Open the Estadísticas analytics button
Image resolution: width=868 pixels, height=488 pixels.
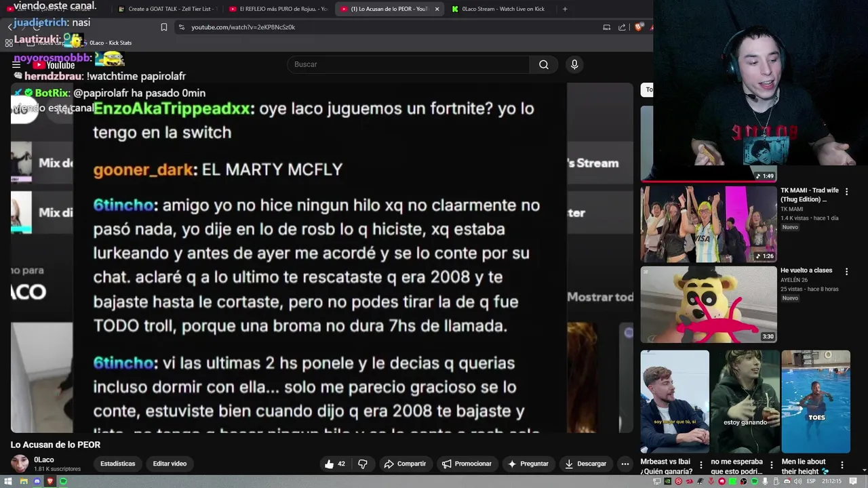click(x=117, y=464)
